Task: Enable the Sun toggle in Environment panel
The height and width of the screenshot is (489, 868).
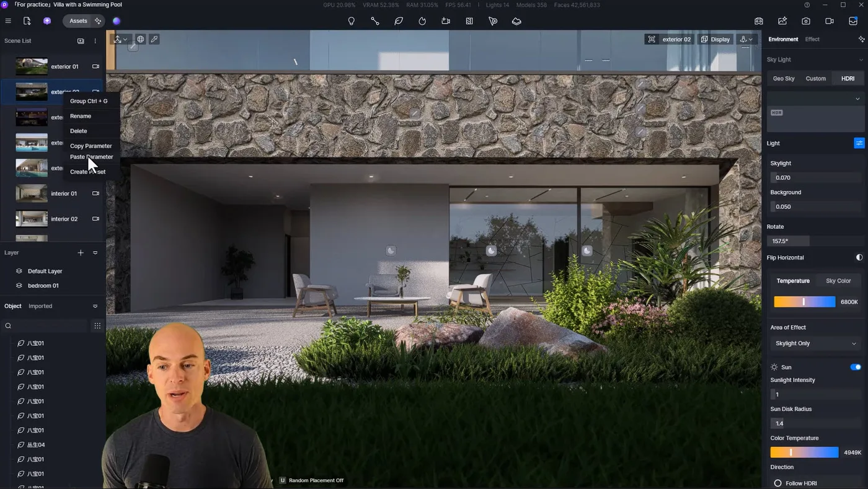Action: click(856, 367)
